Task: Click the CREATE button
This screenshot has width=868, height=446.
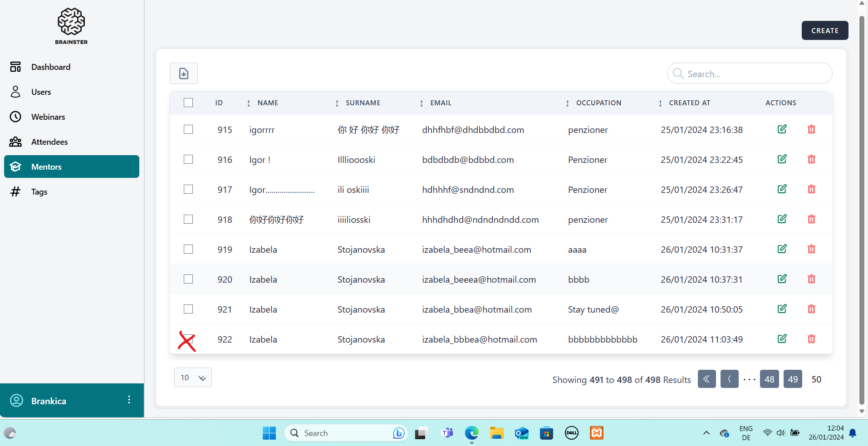Action: click(x=824, y=30)
